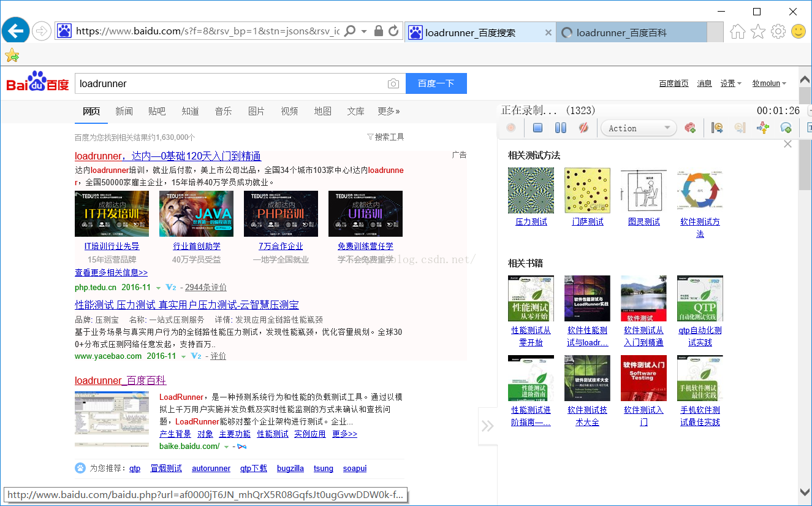Click the browser Forward arrow button
The height and width of the screenshot is (506, 812).
click(x=42, y=31)
